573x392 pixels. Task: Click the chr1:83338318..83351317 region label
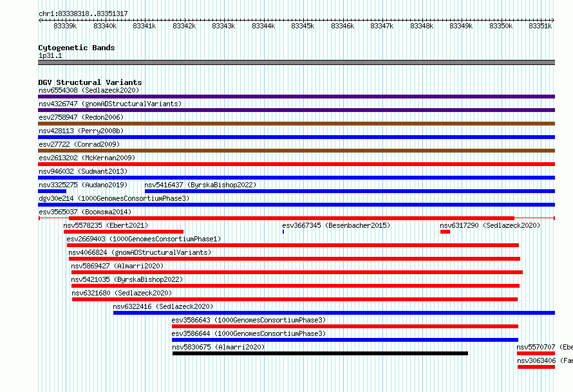83,14
